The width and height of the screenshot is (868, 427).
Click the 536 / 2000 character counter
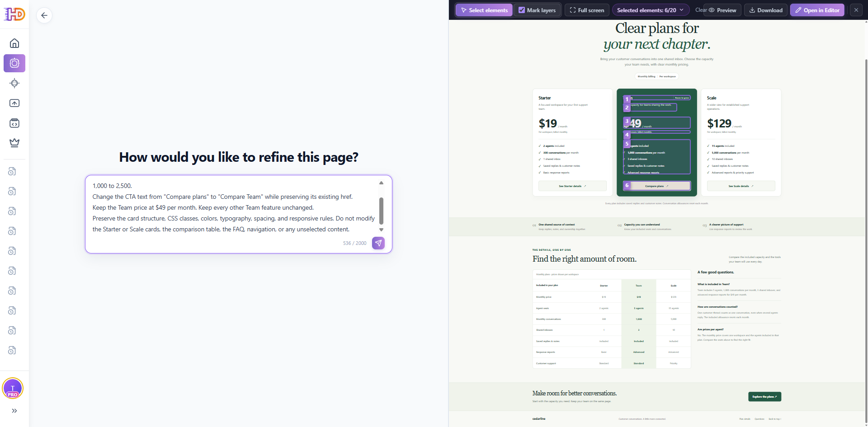pos(354,243)
